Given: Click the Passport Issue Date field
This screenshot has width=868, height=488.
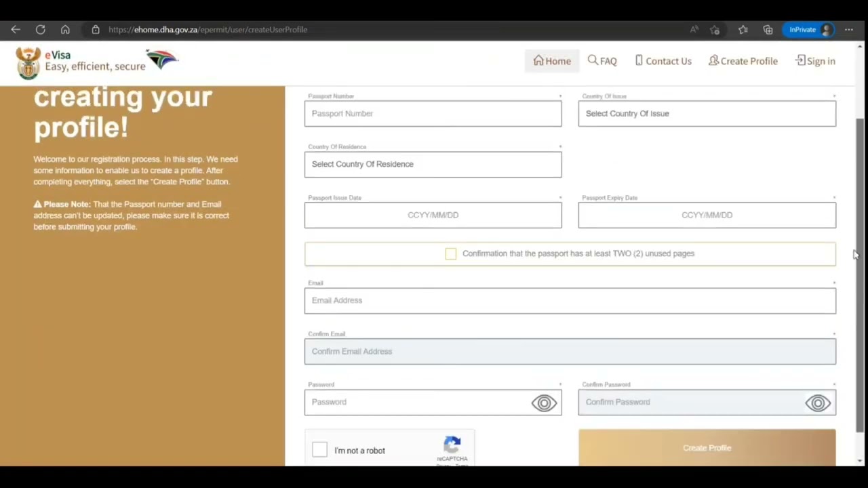Looking at the screenshot, I should [x=433, y=216].
